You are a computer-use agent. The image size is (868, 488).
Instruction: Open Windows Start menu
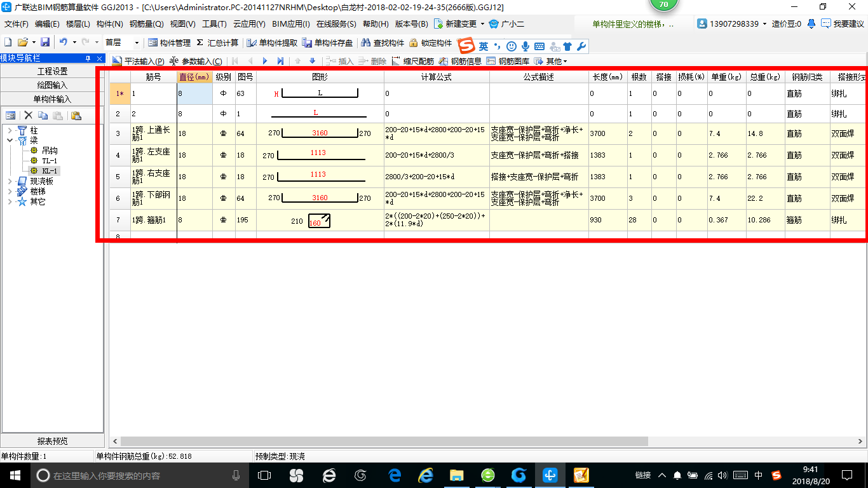14,475
